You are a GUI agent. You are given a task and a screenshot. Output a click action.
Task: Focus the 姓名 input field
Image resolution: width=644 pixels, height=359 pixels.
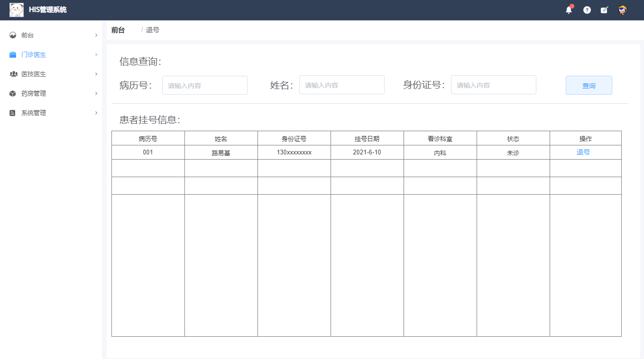tap(342, 85)
